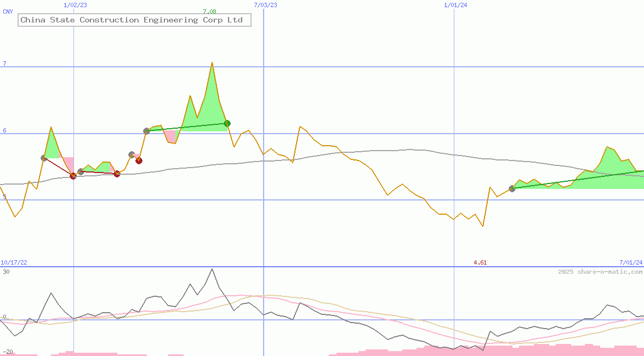
Task: Click the gray dot on the 6 CNY gridline
Action: 146,131
